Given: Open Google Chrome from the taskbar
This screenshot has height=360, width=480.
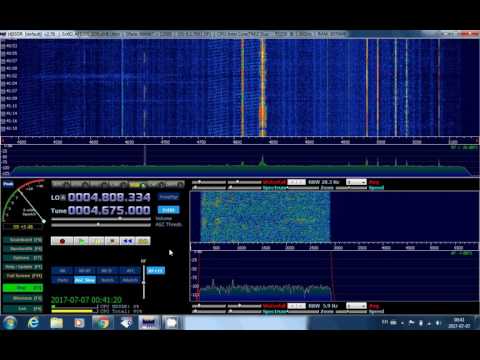Looking at the screenshot, I should point(103,323).
